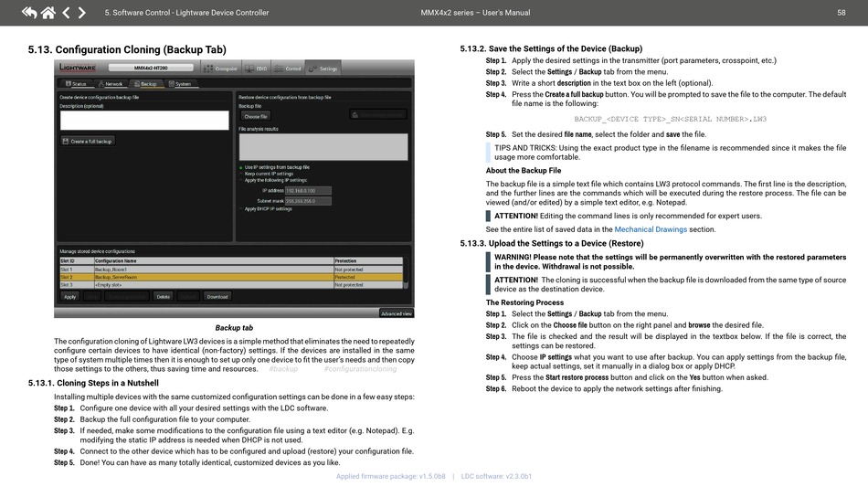Image resolution: width=868 pixels, height=487 pixels.
Task: Click the Backup tab figure caption
Action: pyautogui.click(x=234, y=328)
